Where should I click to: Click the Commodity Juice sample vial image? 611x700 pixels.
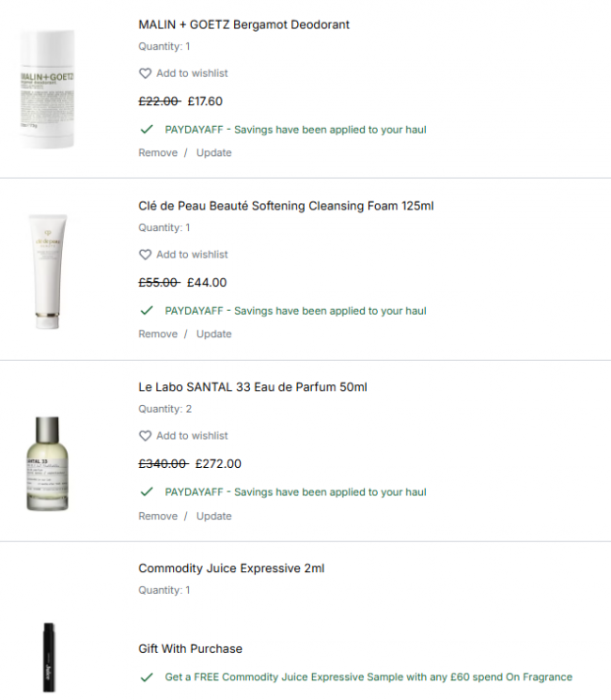pyautogui.click(x=49, y=657)
